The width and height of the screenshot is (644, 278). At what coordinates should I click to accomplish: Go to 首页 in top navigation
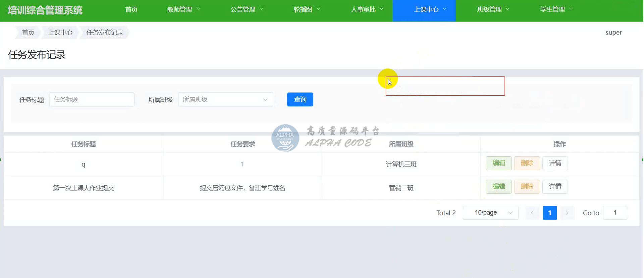tap(131, 9)
